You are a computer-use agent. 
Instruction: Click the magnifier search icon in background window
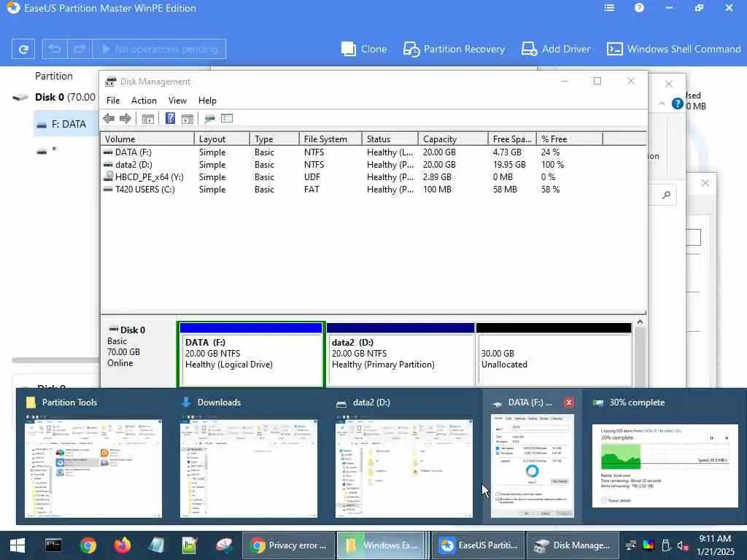666,195
